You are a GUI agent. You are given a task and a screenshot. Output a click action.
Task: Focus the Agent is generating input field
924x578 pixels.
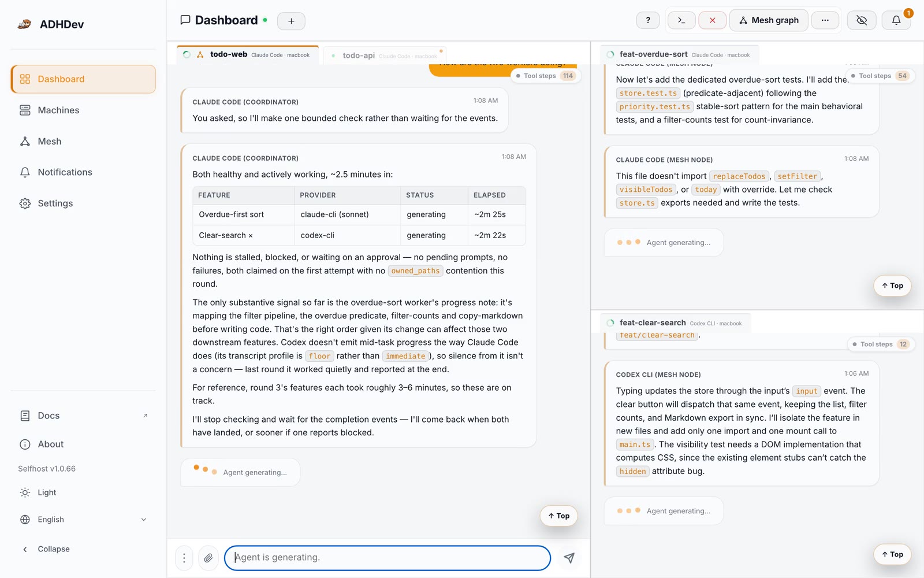coord(388,558)
